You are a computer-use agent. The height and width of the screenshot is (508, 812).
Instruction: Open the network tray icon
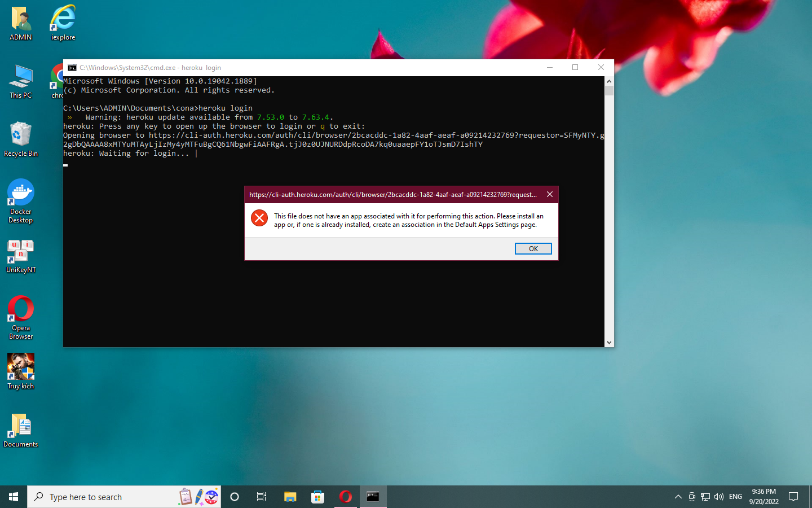tap(705, 497)
